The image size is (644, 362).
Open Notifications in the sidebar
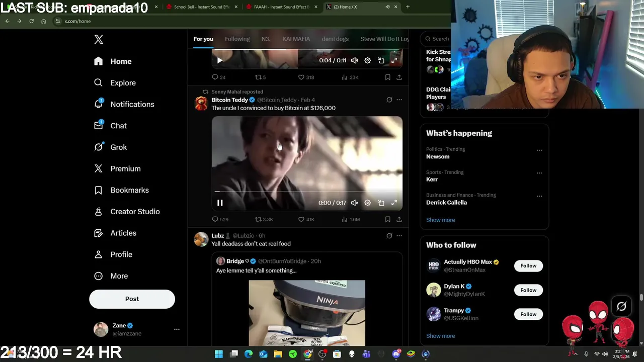pyautogui.click(x=124, y=104)
